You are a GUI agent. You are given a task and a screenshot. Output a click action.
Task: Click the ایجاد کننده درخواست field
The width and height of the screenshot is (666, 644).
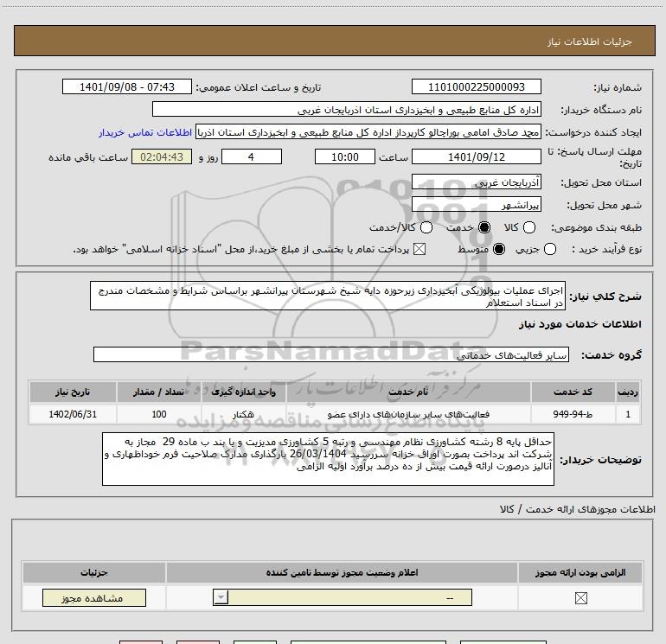click(x=368, y=132)
